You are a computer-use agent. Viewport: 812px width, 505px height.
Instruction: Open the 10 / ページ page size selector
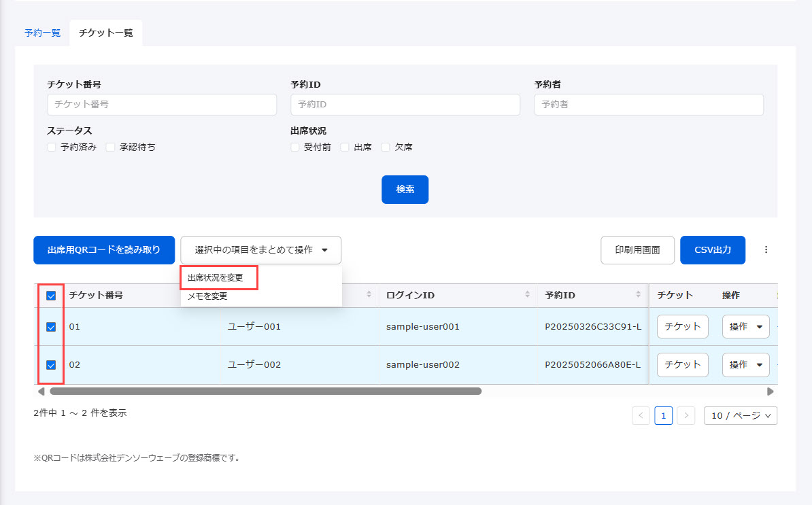coord(740,415)
